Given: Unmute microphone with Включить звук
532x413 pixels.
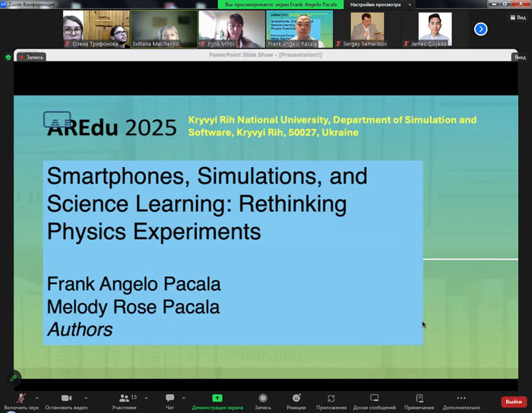Looking at the screenshot, I should 21,399.
